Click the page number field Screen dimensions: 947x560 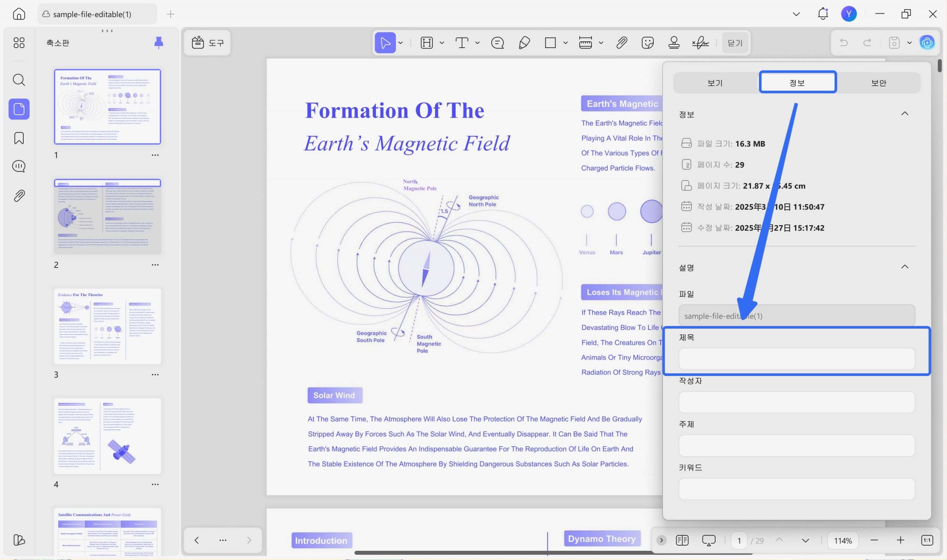(739, 540)
